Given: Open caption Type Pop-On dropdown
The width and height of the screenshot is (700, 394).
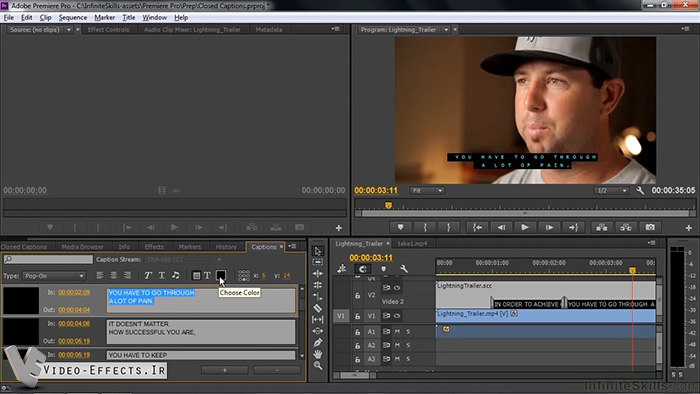Looking at the screenshot, I should [54, 276].
